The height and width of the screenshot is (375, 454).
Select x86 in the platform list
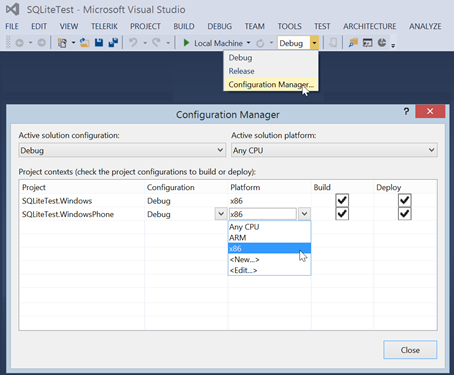pos(269,248)
